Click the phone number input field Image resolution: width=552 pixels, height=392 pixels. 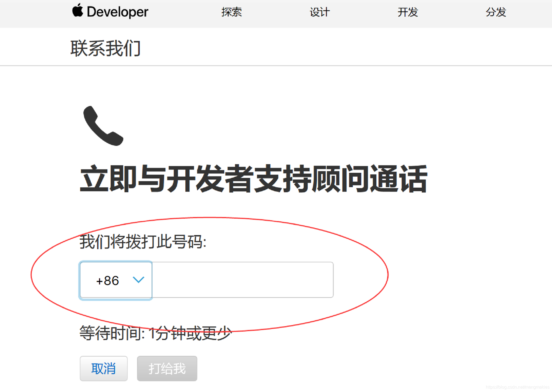[243, 280]
